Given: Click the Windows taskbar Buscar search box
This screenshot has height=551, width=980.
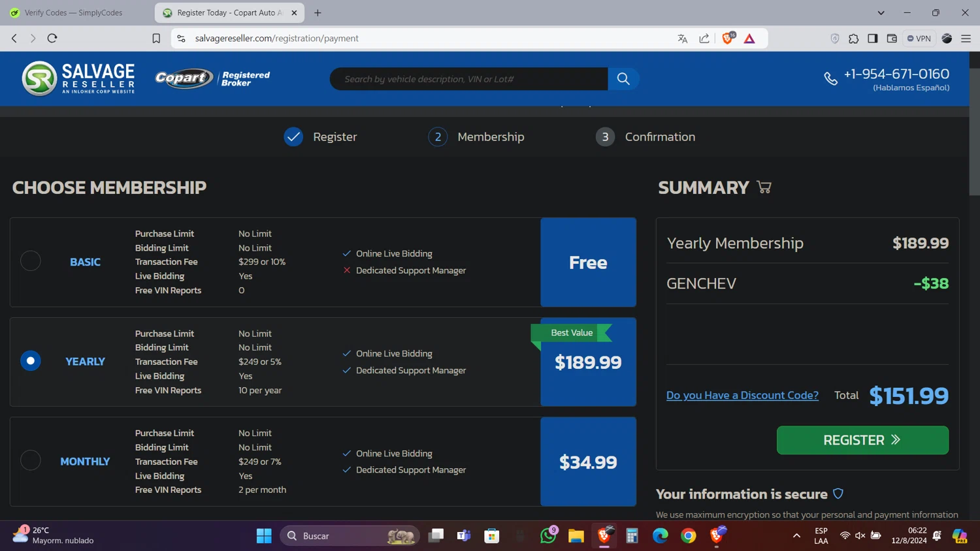Looking at the screenshot, I should tap(350, 536).
